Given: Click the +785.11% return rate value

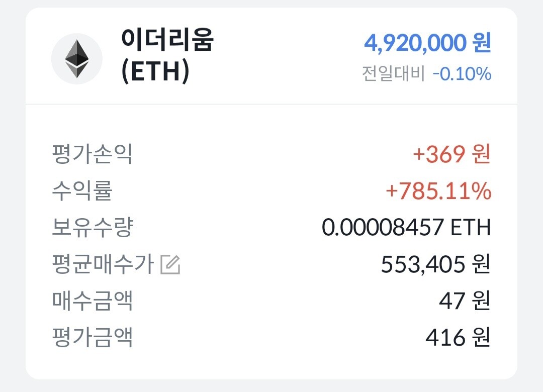Looking at the screenshot, I should pyautogui.click(x=438, y=191).
